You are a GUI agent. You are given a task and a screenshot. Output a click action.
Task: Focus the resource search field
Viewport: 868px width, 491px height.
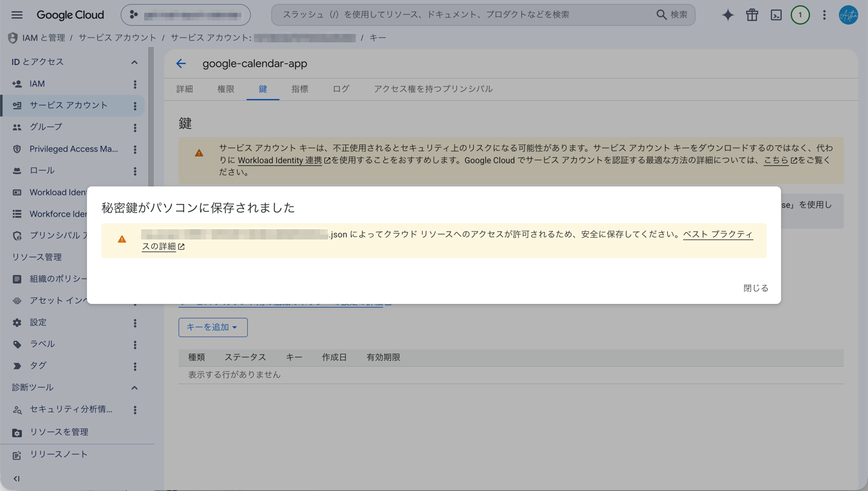tap(464, 14)
